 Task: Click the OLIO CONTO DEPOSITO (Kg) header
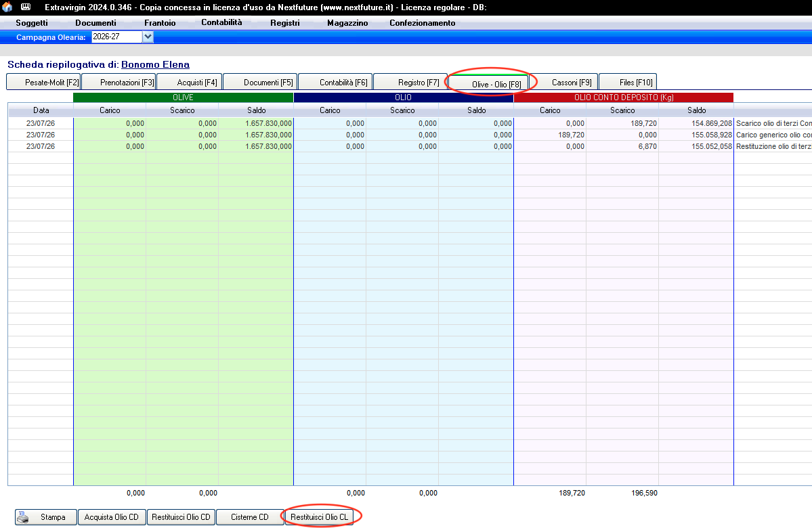pos(624,97)
